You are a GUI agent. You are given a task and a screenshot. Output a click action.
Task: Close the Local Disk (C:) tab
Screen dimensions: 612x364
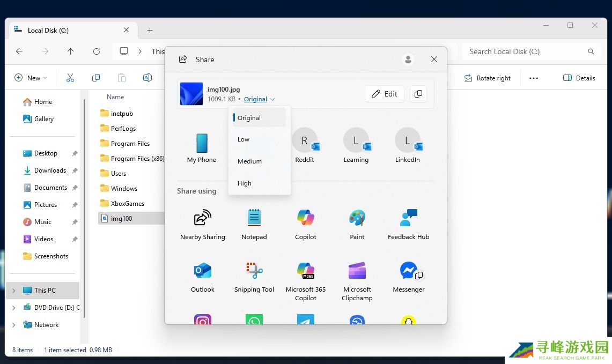click(x=127, y=30)
